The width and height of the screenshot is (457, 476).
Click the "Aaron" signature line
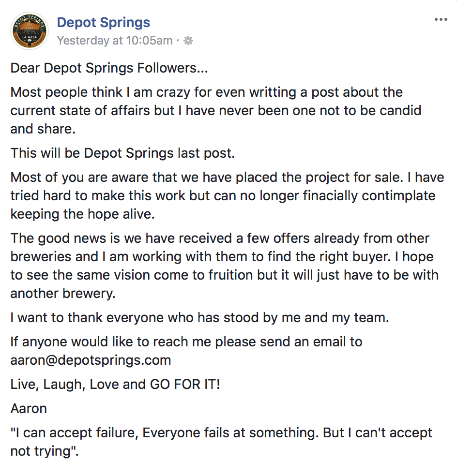[29, 409]
